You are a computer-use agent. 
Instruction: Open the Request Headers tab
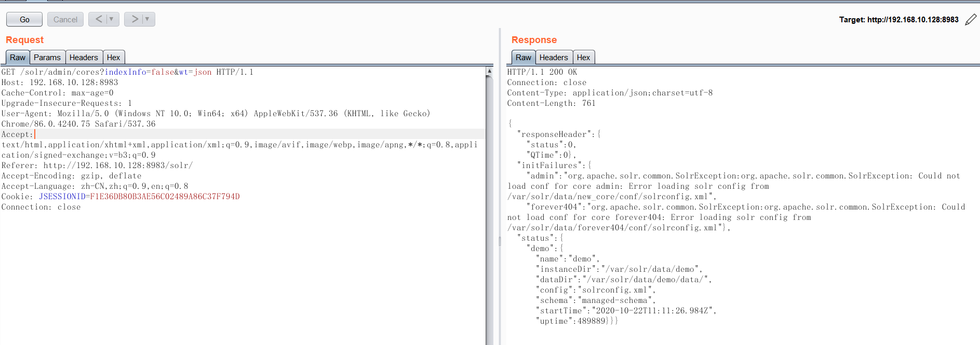click(84, 58)
